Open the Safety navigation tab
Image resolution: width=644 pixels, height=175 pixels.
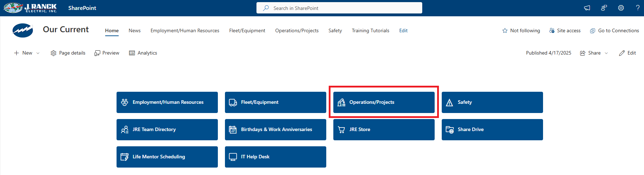(x=335, y=30)
